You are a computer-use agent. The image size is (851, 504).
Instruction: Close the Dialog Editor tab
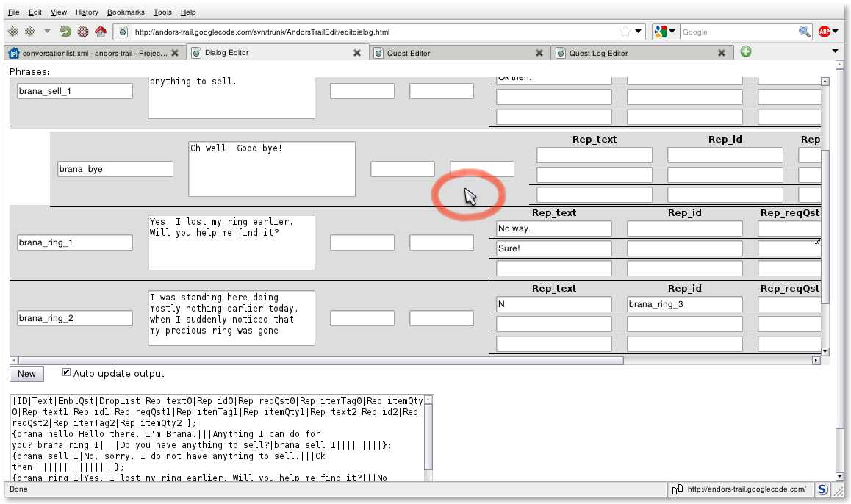pos(357,53)
